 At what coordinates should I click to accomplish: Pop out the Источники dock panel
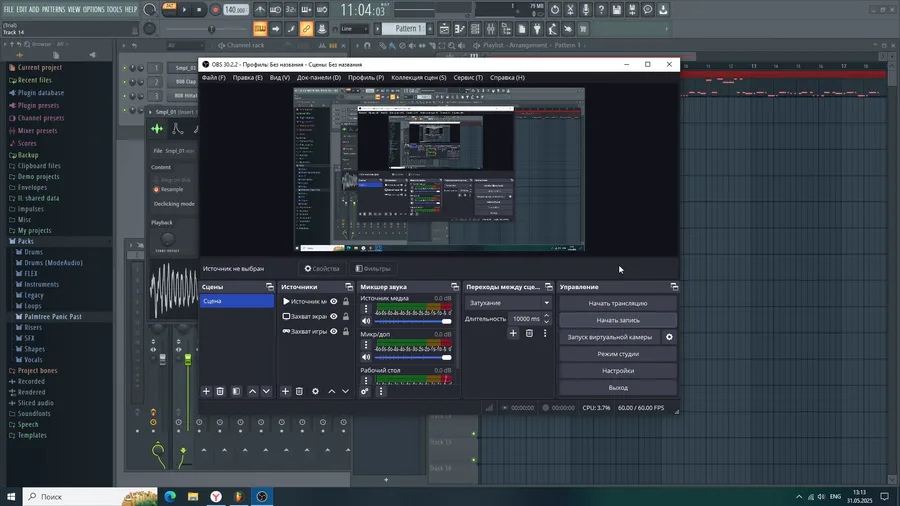click(349, 287)
